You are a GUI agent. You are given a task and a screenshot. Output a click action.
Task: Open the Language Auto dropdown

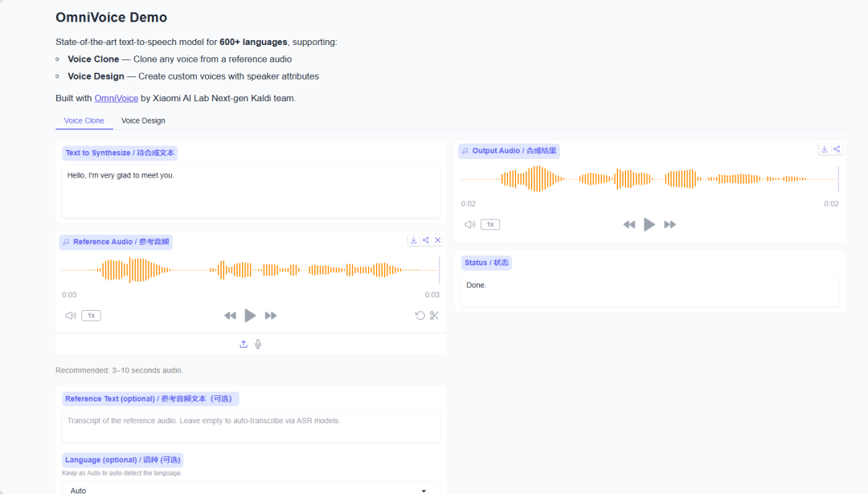251,490
